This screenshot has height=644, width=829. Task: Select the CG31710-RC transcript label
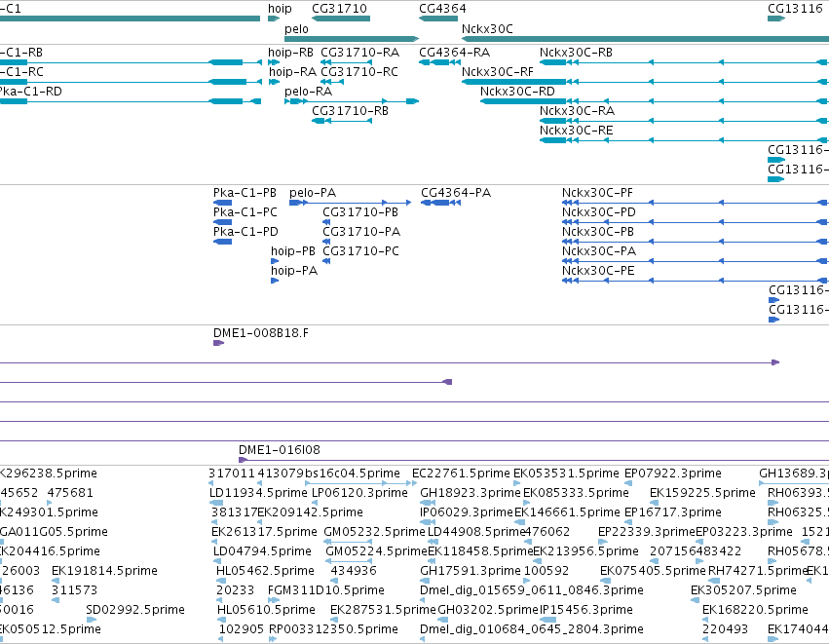[359, 72]
